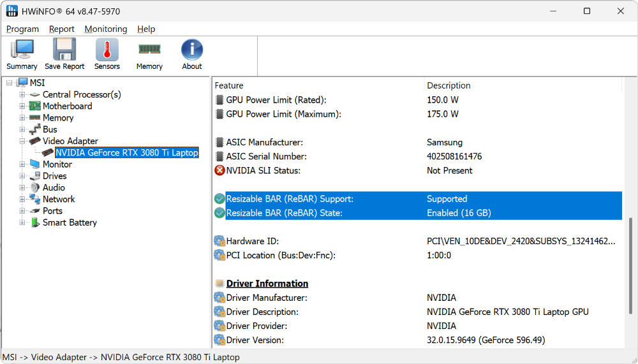This screenshot has height=364, width=638.
Task: Collapse the Video Adapter node
Action: click(x=22, y=141)
